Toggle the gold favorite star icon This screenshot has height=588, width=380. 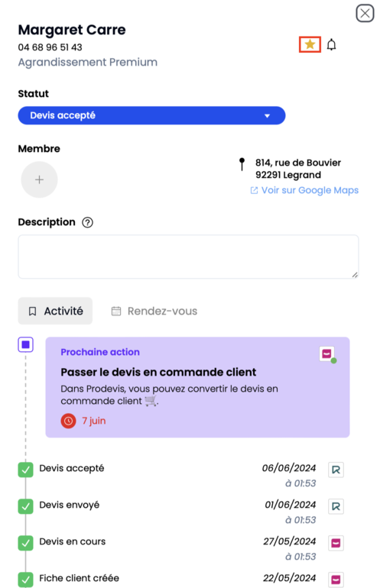(310, 44)
